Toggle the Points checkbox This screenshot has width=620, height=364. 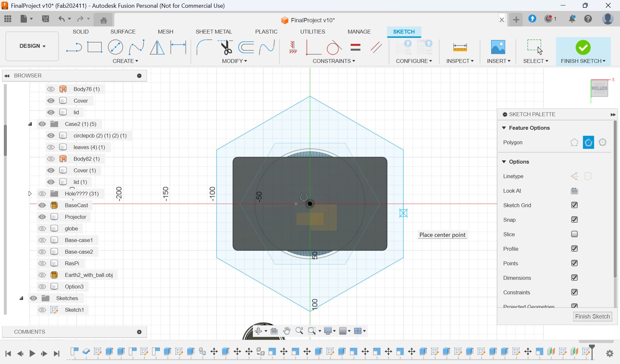coord(574,263)
